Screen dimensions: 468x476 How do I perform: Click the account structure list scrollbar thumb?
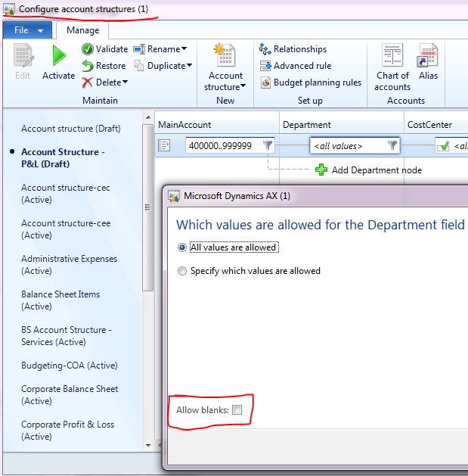point(148,207)
